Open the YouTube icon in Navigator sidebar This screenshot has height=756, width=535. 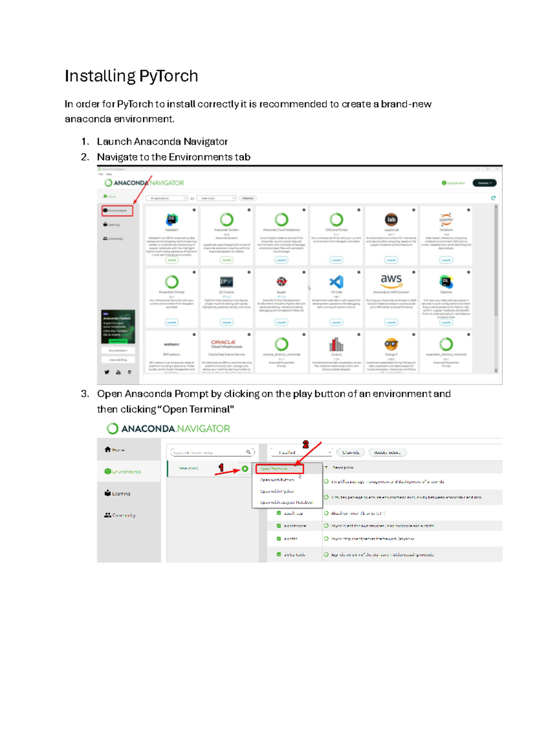point(118,372)
